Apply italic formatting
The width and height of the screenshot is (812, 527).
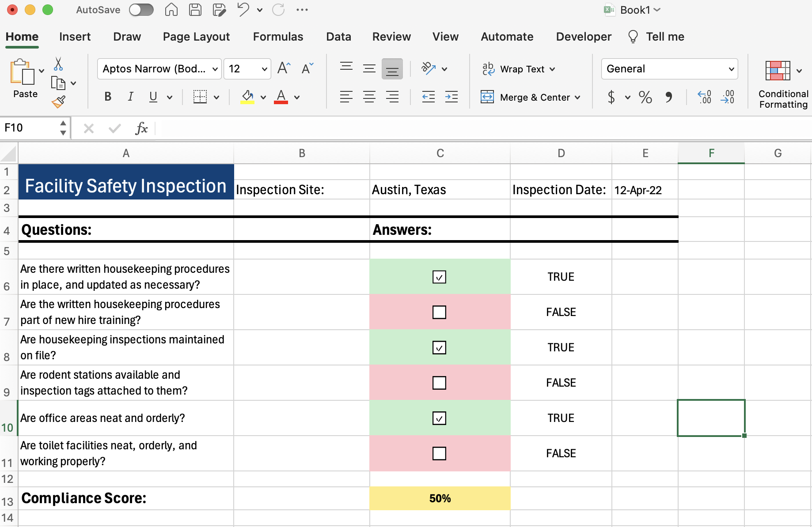[130, 97]
